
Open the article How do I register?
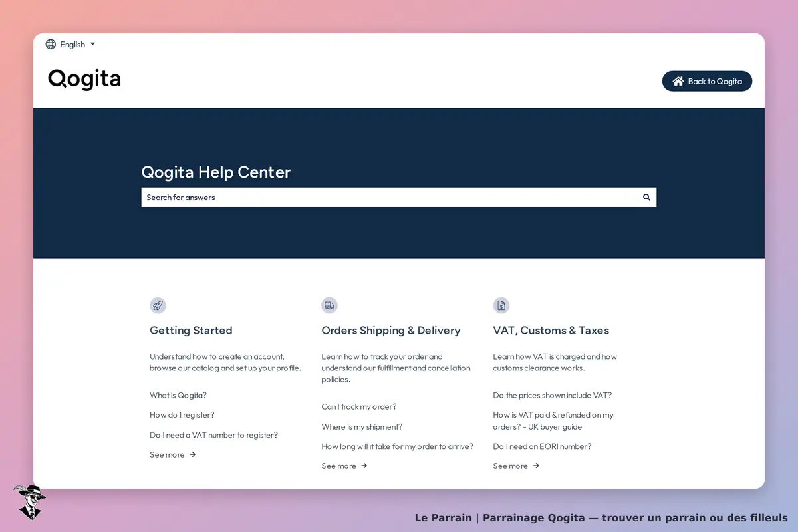coord(182,415)
